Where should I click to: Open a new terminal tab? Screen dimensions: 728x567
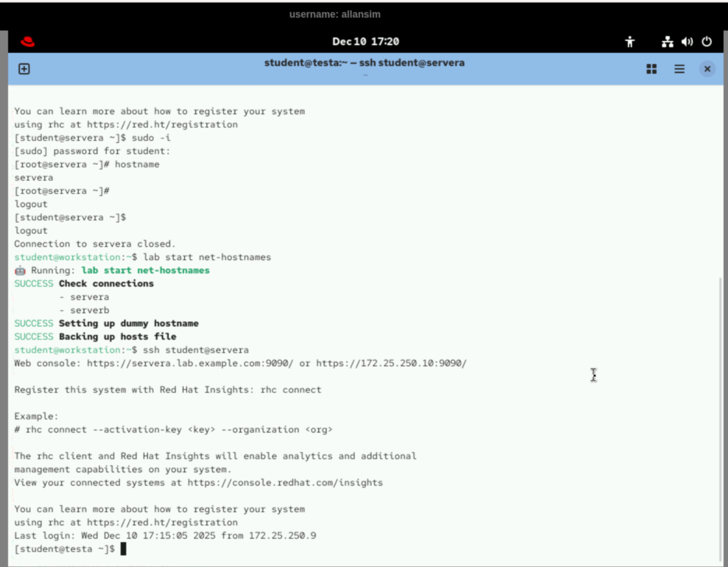(x=24, y=69)
